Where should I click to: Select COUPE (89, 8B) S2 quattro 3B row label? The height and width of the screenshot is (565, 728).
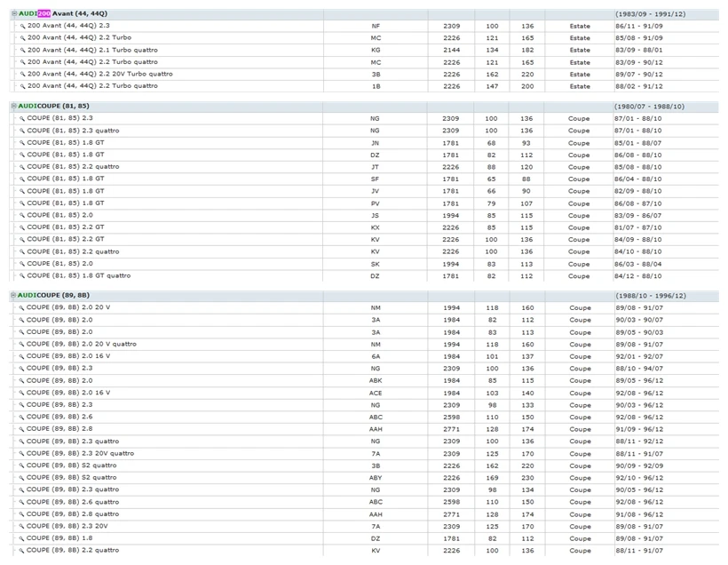(72, 466)
